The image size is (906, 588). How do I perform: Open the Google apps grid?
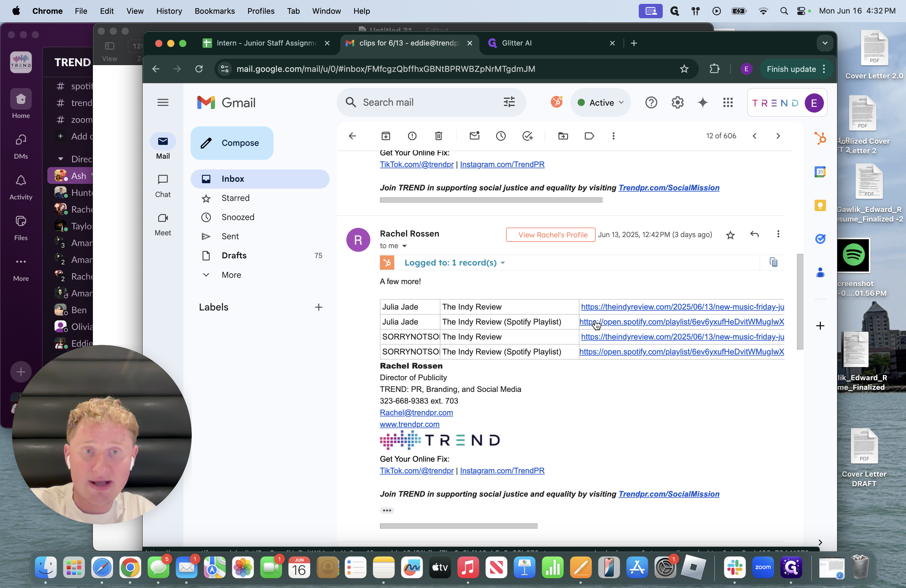728,103
